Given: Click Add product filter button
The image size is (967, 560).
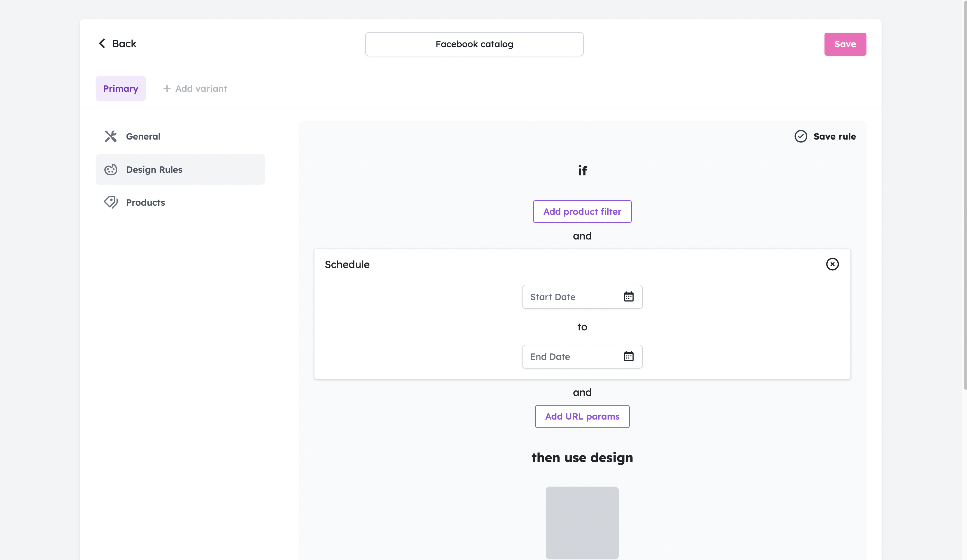Looking at the screenshot, I should [x=582, y=211].
